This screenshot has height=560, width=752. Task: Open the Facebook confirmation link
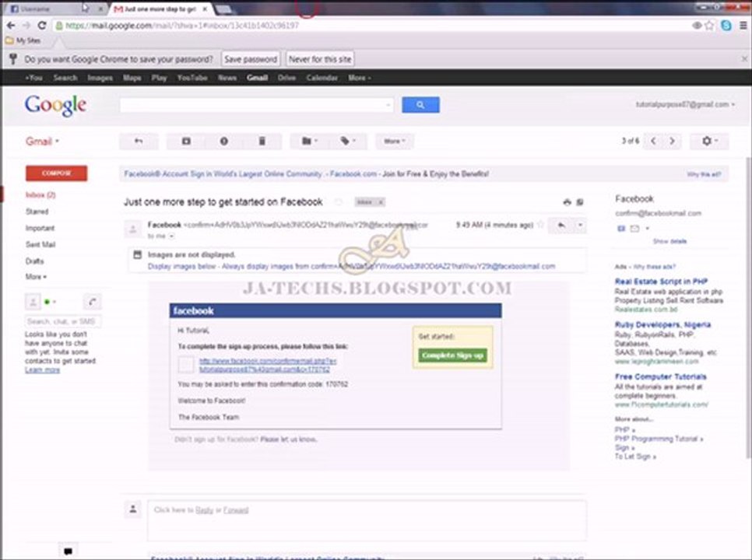point(268,366)
